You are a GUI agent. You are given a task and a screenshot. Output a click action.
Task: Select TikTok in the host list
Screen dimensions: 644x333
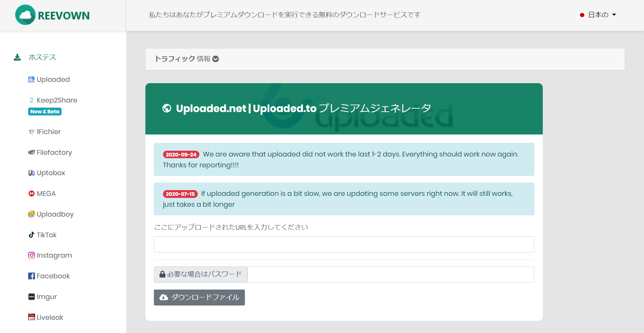(x=47, y=235)
